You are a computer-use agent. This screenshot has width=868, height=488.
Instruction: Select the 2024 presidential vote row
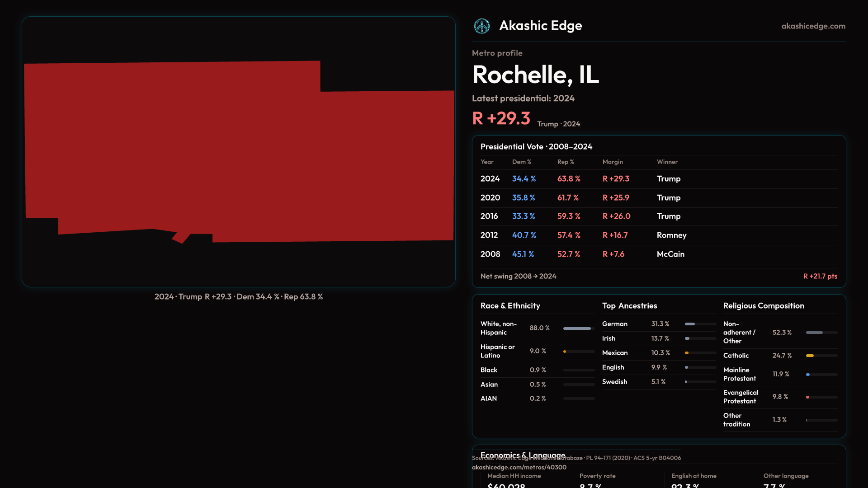(x=658, y=179)
